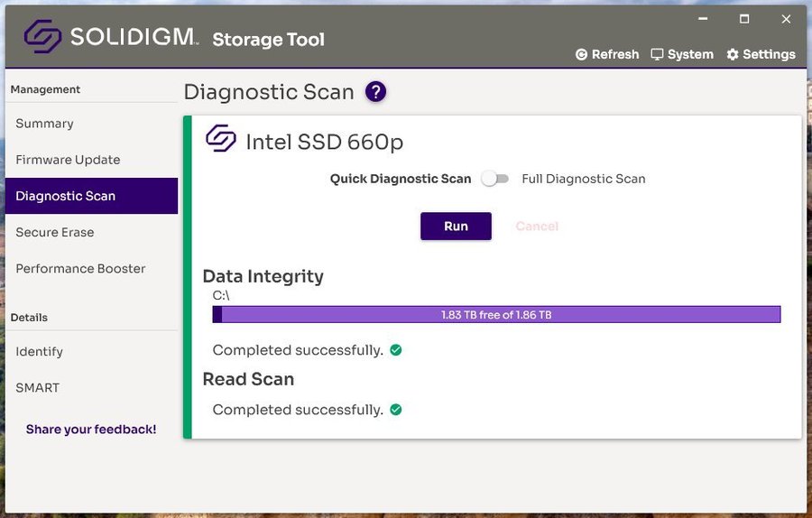Click the Read Scan green checkmark
This screenshot has width=812, height=518.
pos(396,410)
